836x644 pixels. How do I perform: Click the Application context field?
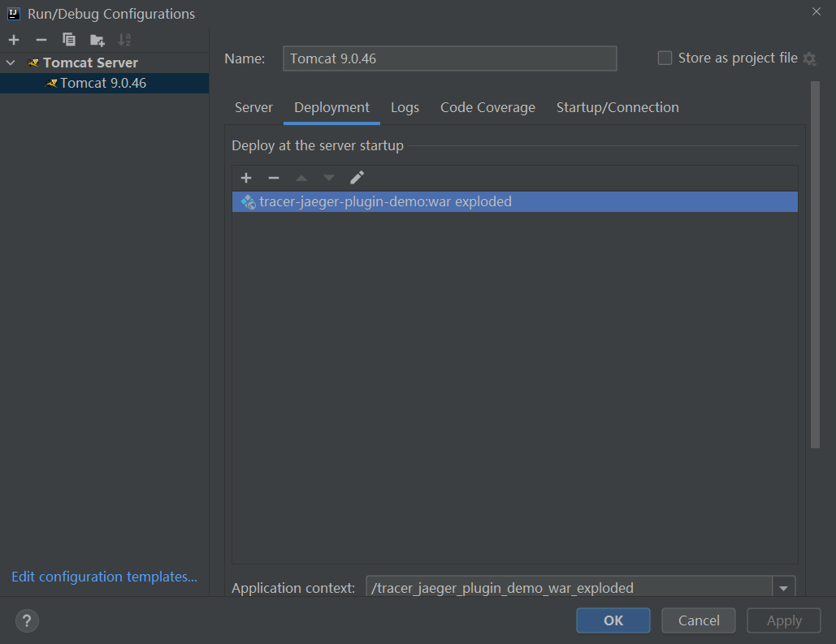[569, 587]
